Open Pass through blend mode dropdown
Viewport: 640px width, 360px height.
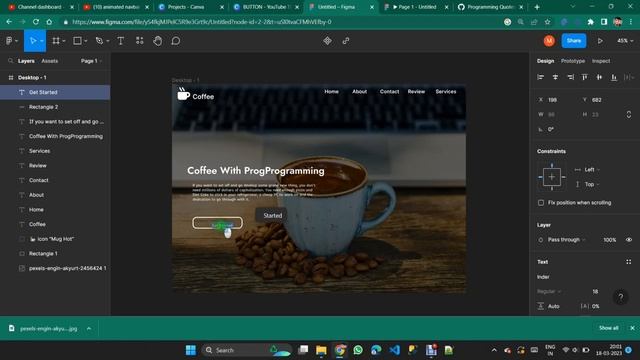coord(567,240)
